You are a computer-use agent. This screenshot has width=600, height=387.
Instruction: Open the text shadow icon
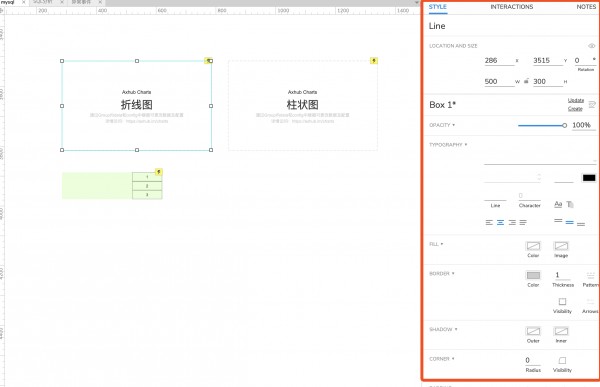[570, 204]
